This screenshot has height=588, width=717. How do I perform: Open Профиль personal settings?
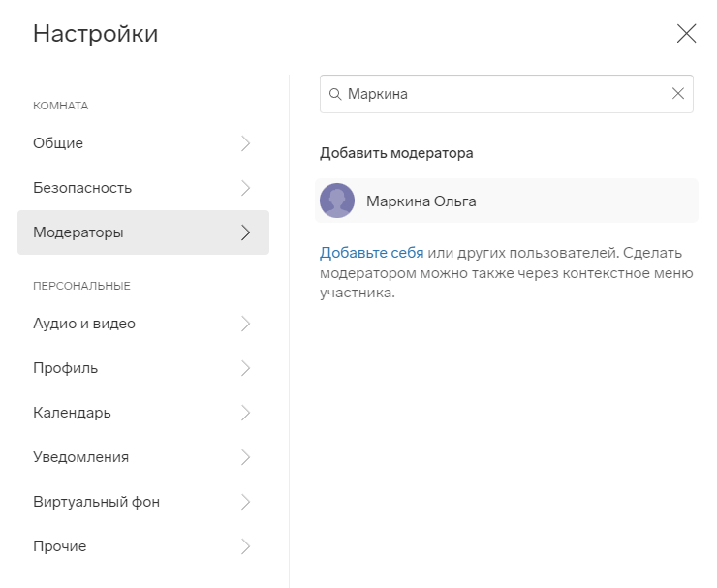pyautogui.click(x=143, y=368)
